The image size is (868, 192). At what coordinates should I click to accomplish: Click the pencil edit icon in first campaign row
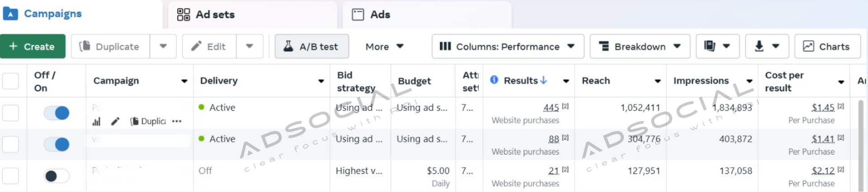pyautogui.click(x=115, y=122)
